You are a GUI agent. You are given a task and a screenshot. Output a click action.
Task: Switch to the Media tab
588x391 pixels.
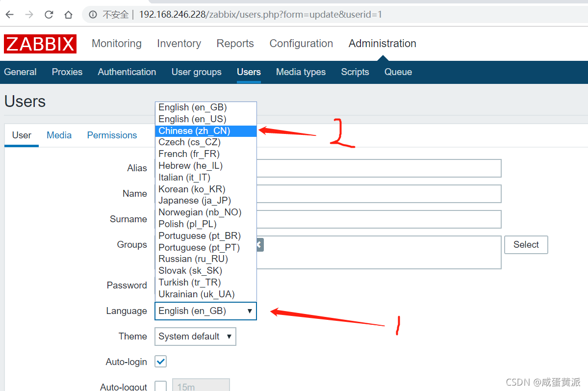click(x=59, y=135)
